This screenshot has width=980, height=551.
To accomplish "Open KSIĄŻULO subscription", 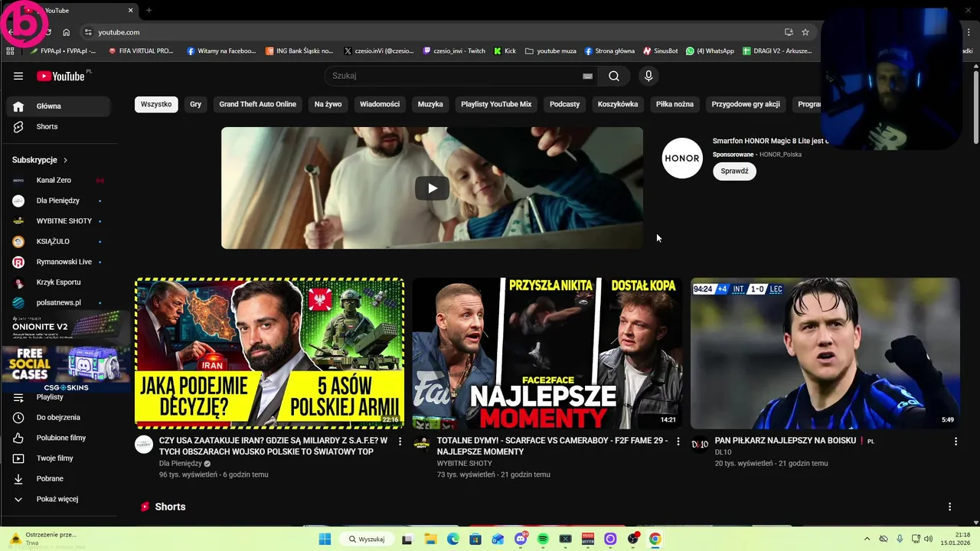I will click(59, 241).
